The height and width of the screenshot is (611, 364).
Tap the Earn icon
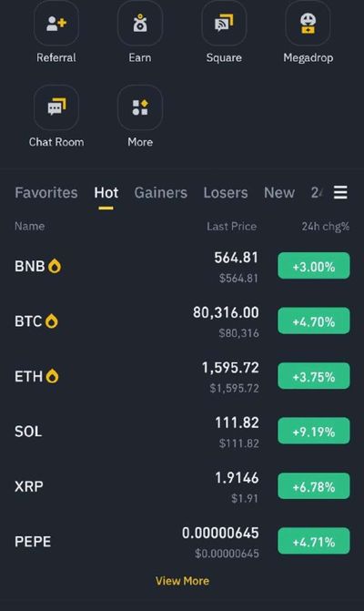tap(140, 23)
